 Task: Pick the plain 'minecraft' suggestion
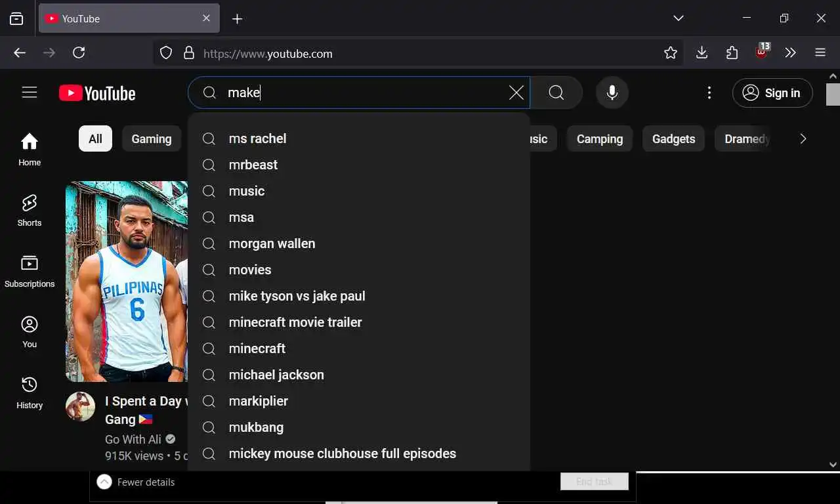click(x=359, y=348)
